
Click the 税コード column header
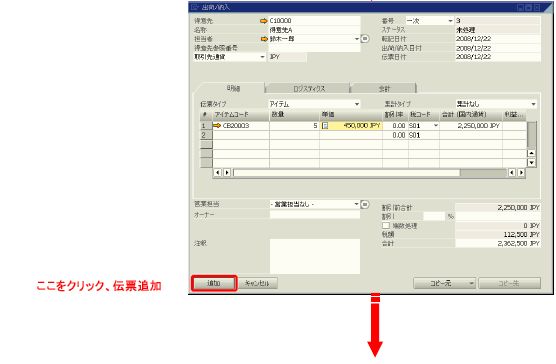pyautogui.click(x=424, y=114)
